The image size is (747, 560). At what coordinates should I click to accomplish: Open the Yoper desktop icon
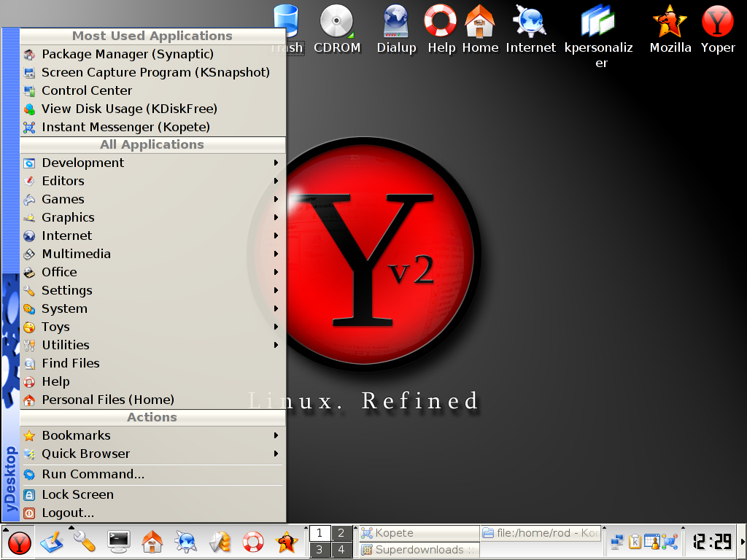point(718,28)
